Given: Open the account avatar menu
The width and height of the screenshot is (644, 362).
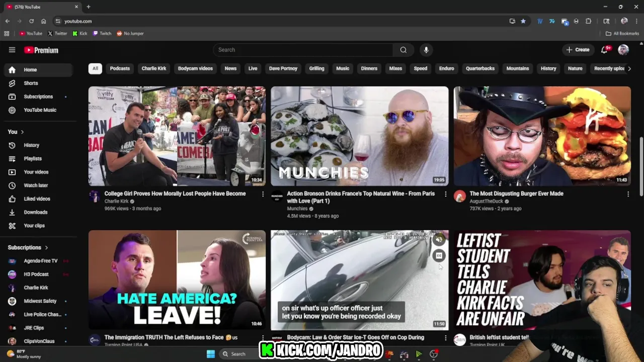Looking at the screenshot, I should pos(623,50).
